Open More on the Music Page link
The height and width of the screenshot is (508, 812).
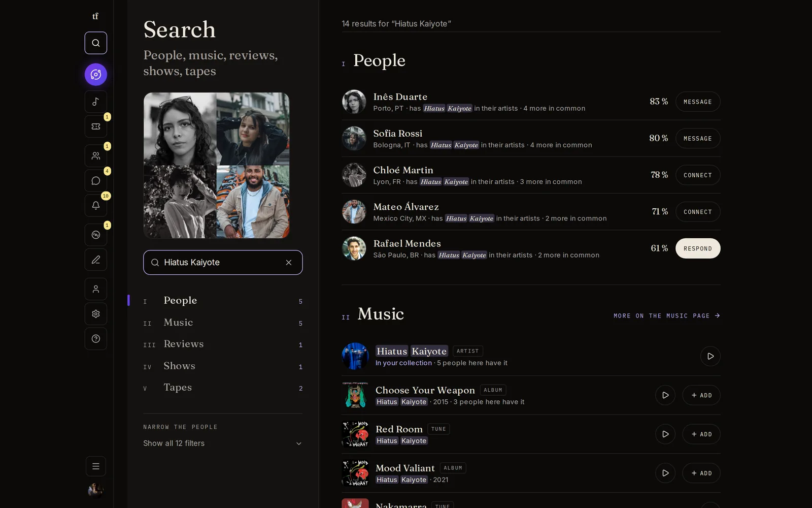[667, 316]
